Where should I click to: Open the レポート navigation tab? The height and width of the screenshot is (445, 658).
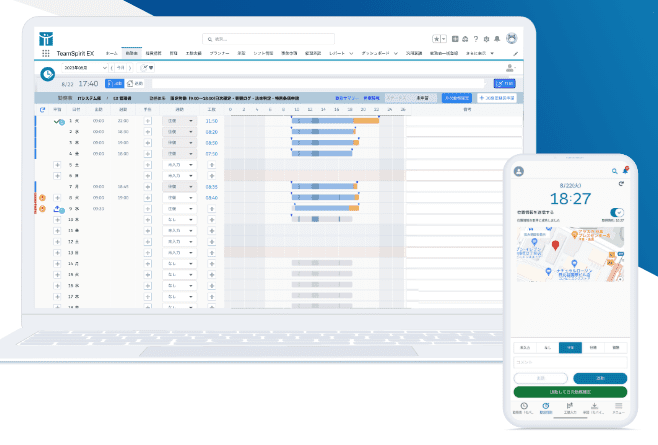(x=338, y=52)
